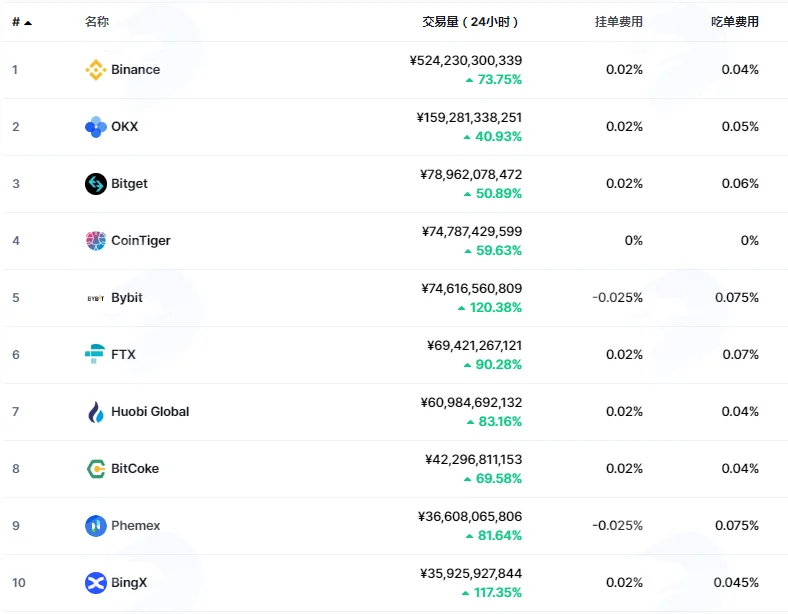Select Bybit 24h volume value ¥74,616,560,809
Screen dimensions: 788x614
click(x=471, y=288)
